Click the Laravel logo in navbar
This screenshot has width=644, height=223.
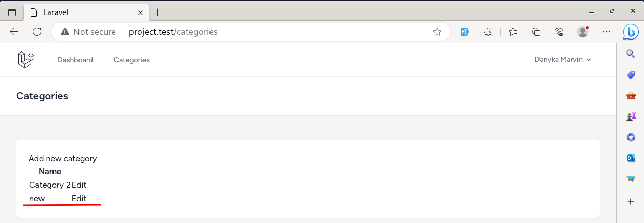tap(26, 60)
